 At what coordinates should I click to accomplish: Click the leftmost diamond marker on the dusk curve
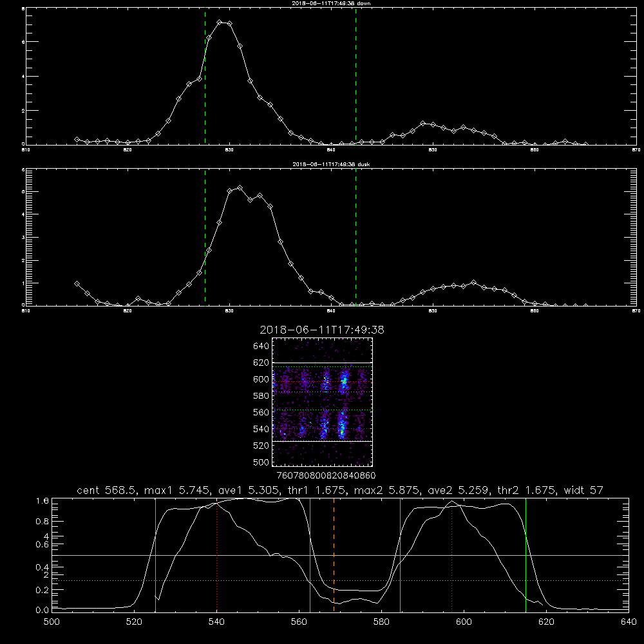[x=77, y=284]
